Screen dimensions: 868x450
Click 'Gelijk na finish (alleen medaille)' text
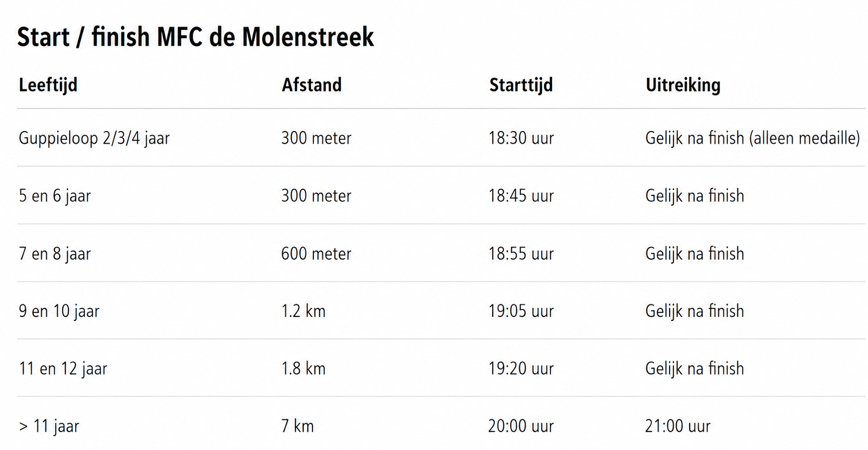752,138
